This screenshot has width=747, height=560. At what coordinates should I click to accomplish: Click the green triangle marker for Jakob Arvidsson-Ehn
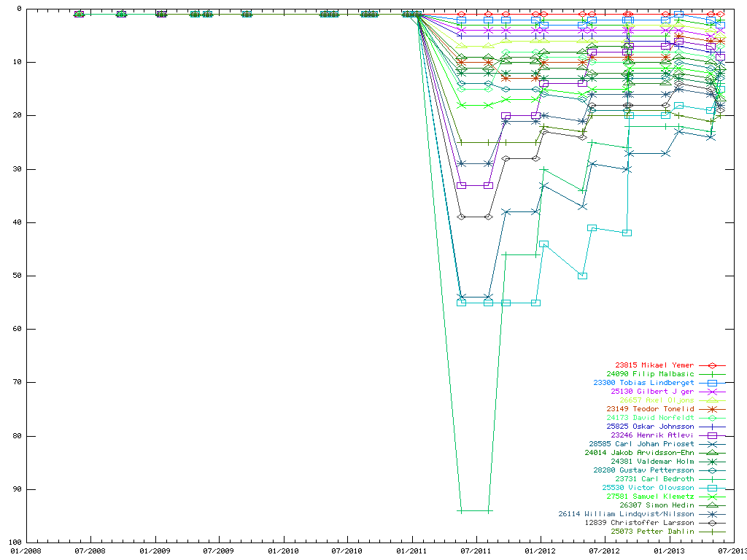click(x=712, y=453)
